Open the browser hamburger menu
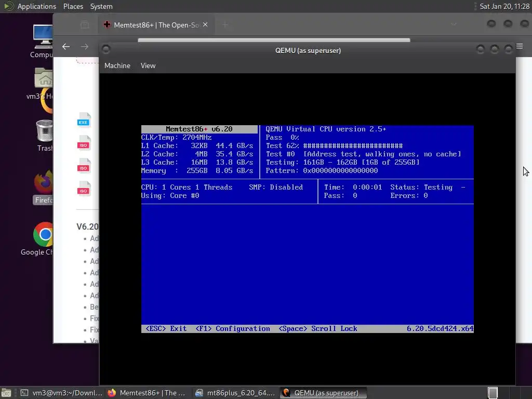The height and width of the screenshot is (399, 532). point(520,46)
